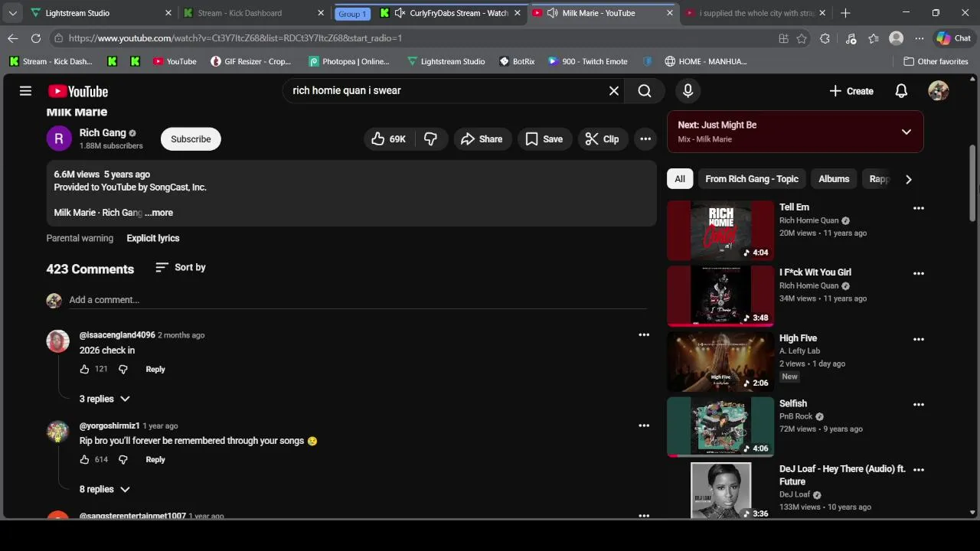Viewport: 980px width, 551px height.
Task: Reply to yorgoshirmiz1's comment
Action: 155,459
